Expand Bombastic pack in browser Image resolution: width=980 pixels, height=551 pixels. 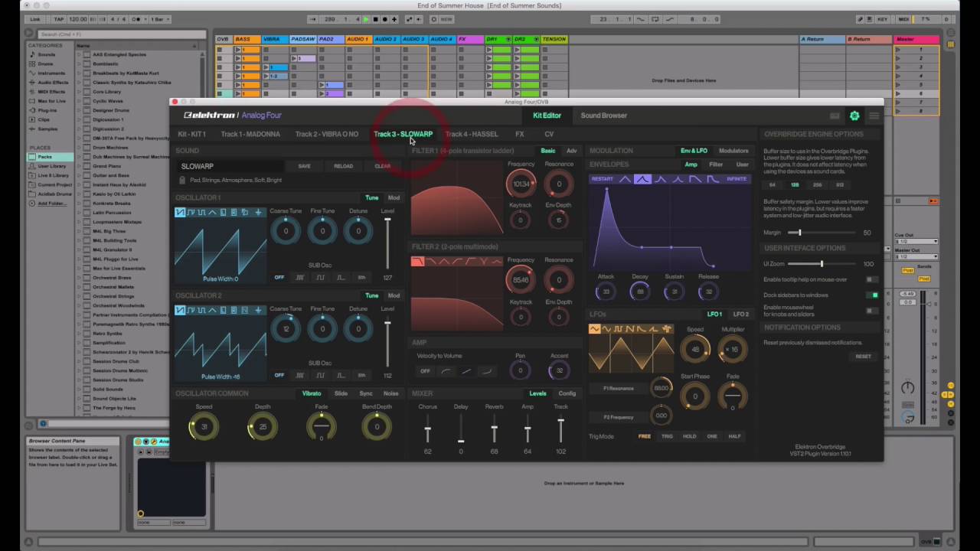[x=79, y=64]
